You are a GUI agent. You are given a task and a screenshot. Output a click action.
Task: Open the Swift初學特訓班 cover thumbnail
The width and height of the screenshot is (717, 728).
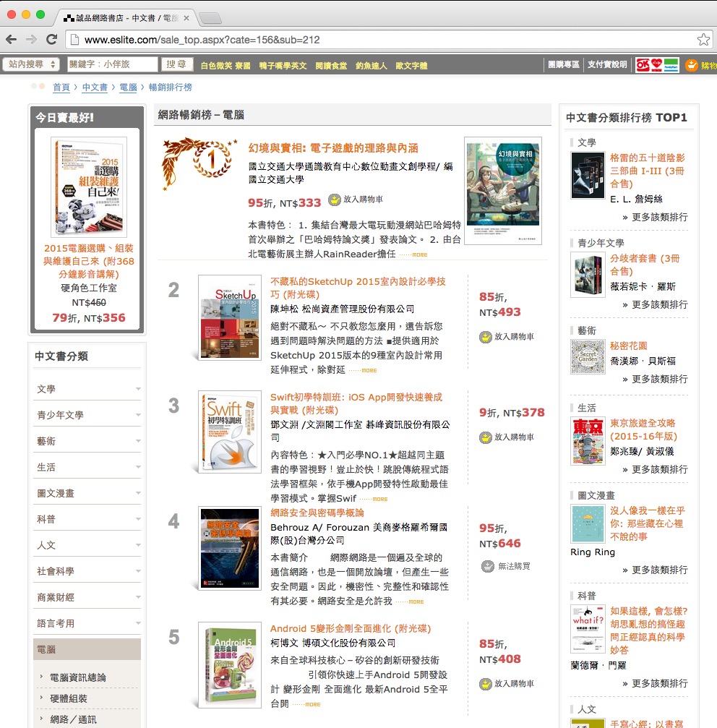click(230, 432)
